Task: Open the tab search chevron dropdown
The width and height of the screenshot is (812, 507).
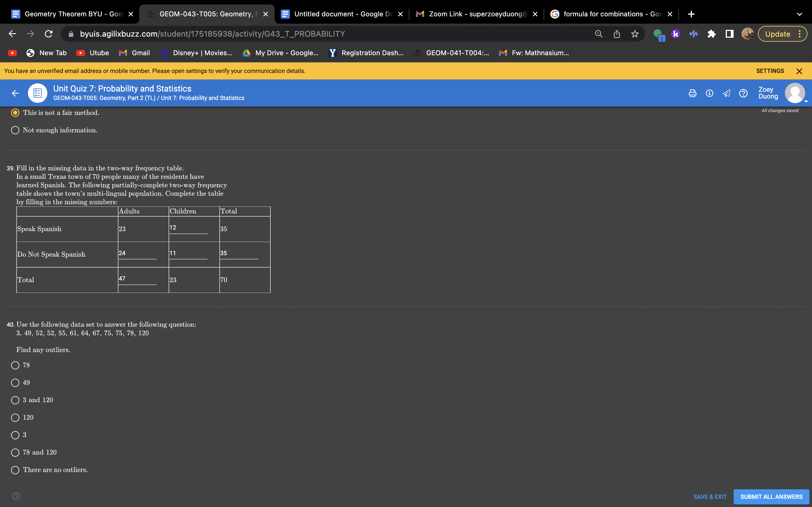Action: pyautogui.click(x=799, y=14)
